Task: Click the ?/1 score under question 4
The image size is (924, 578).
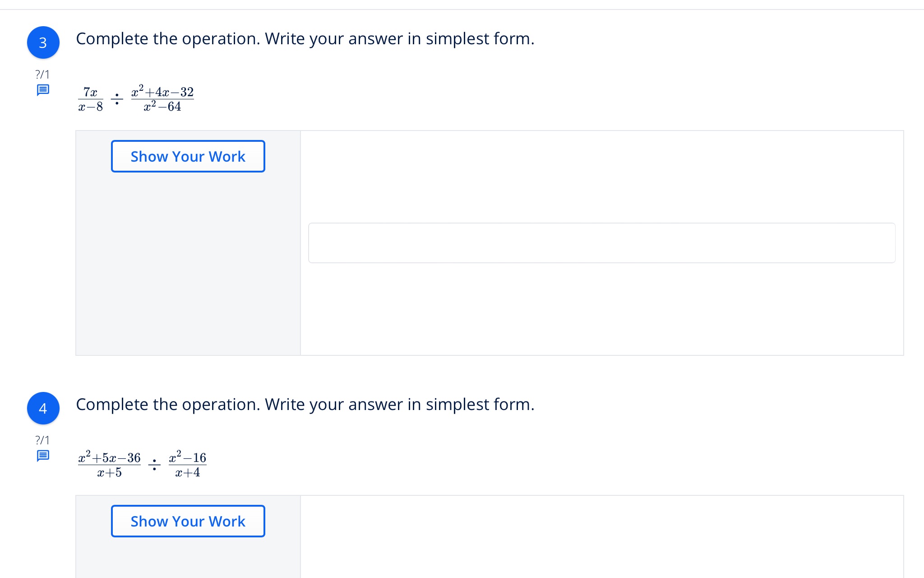Action: point(42,440)
